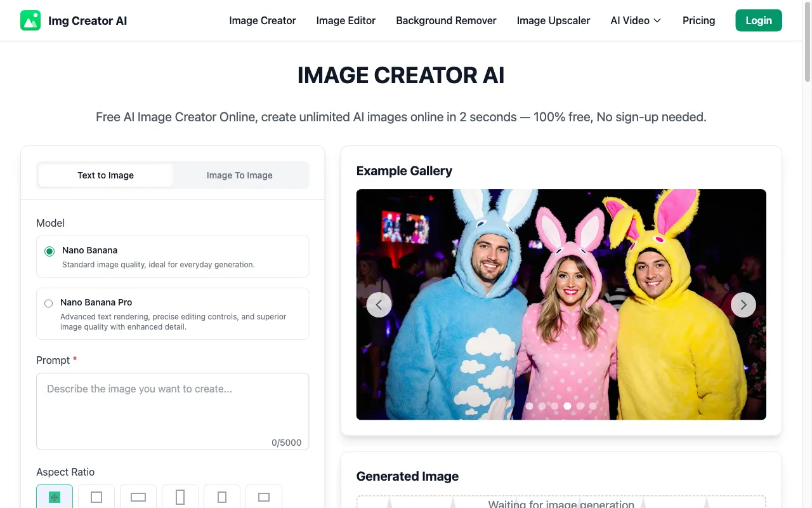812x508 pixels.
Task: Pick the small landscape aspect ratio icon
Action: pyautogui.click(x=264, y=497)
